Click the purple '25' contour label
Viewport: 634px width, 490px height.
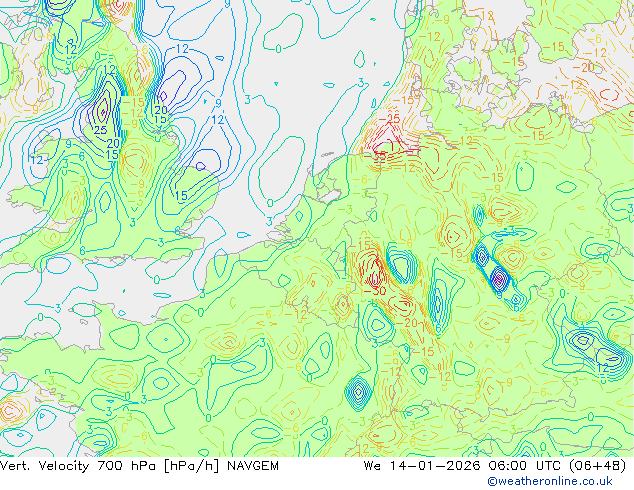pyautogui.click(x=100, y=130)
